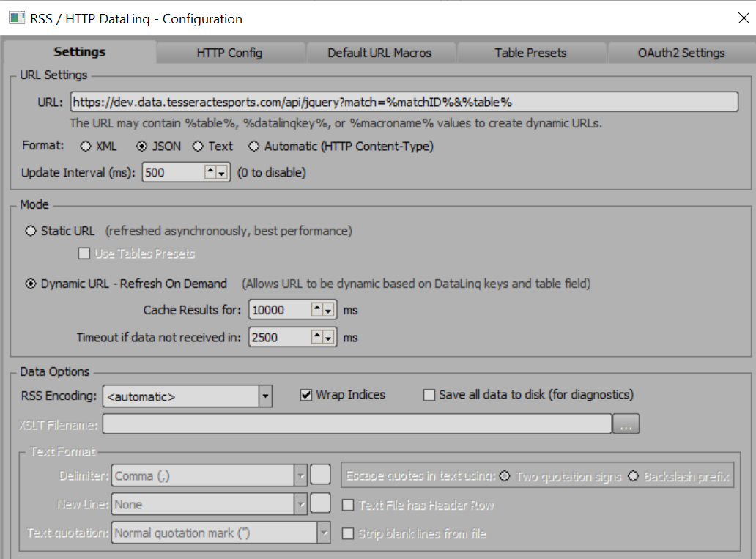The height and width of the screenshot is (559, 756).
Task: Decrease Timeout value with down arrow
Action: point(328,338)
